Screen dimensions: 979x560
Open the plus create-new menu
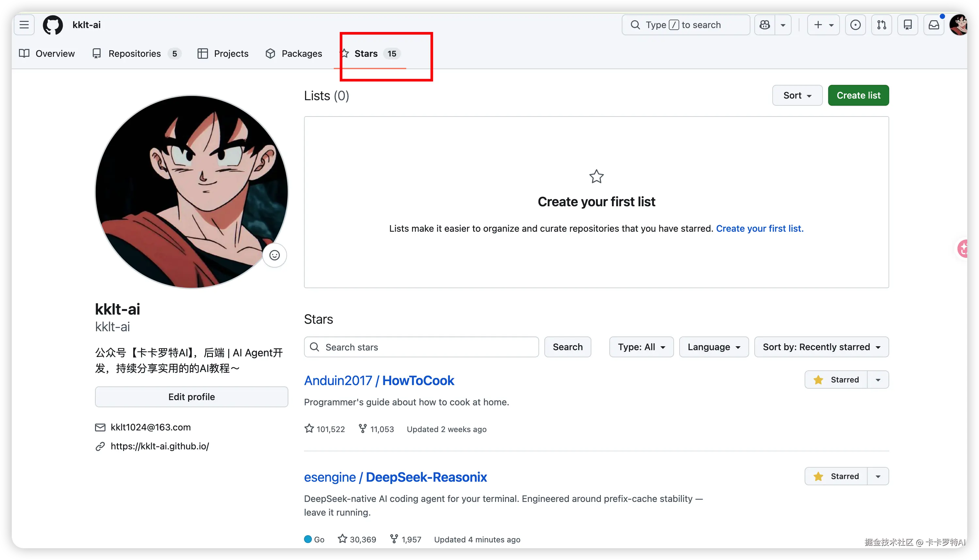(823, 25)
